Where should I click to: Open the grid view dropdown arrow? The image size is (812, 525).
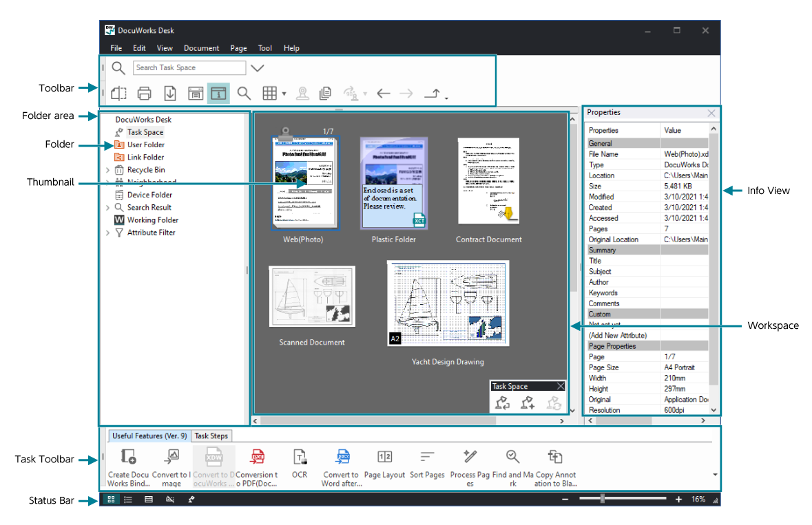(284, 94)
